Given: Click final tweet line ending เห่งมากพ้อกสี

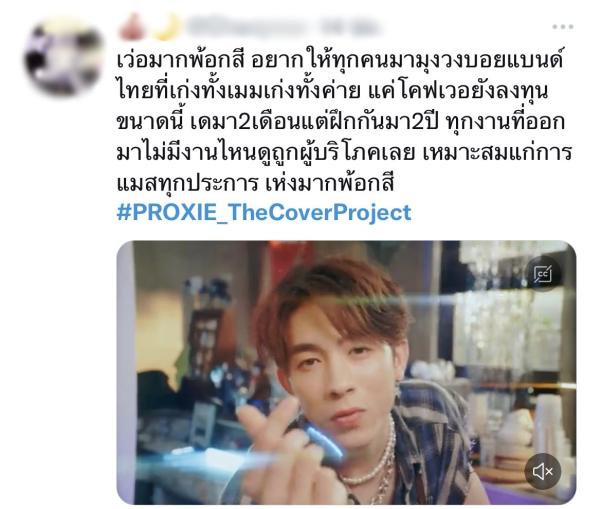Looking at the screenshot, I should click(x=255, y=183).
